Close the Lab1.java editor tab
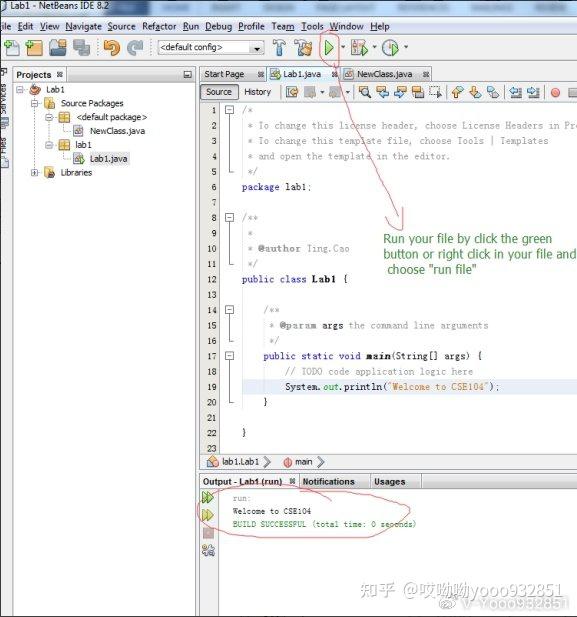Viewport: 577px width, 617px height. (x=334, y=74)
